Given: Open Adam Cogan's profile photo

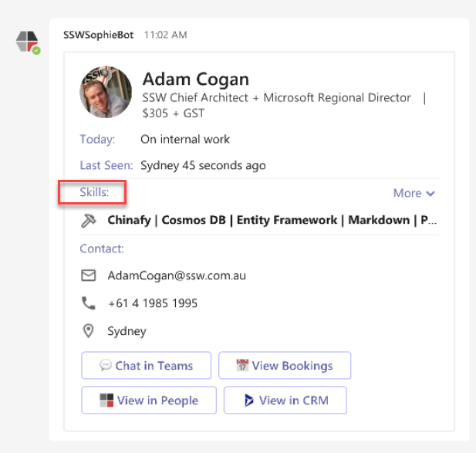Looking at the screenshot, I should coord(106,92).
